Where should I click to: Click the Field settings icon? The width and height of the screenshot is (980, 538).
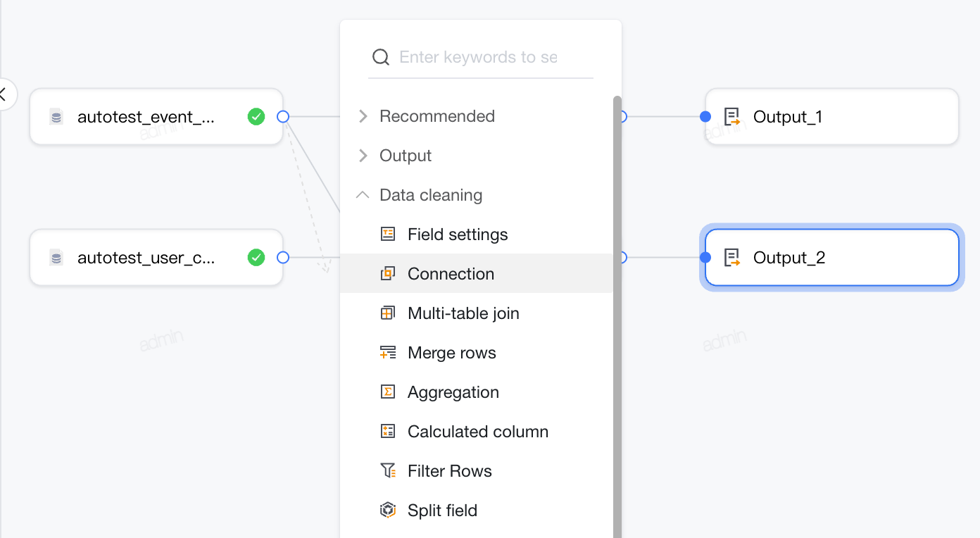pos(388,234)
